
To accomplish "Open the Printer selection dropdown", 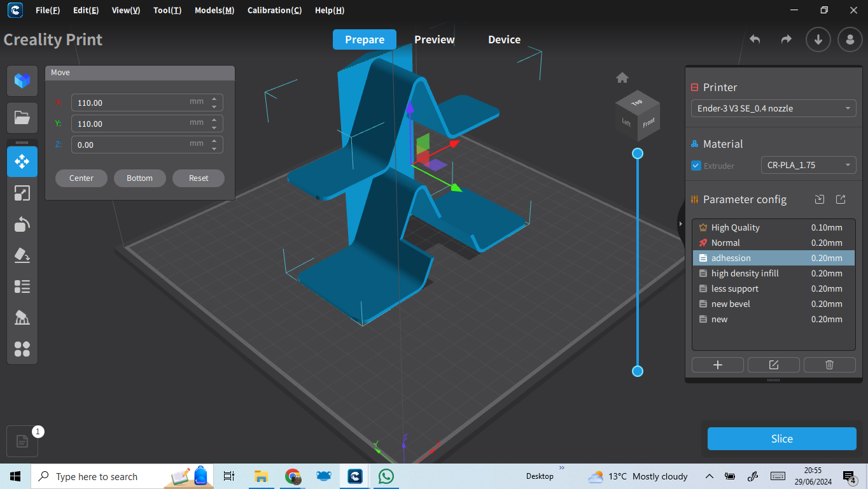I will point(774,108).
